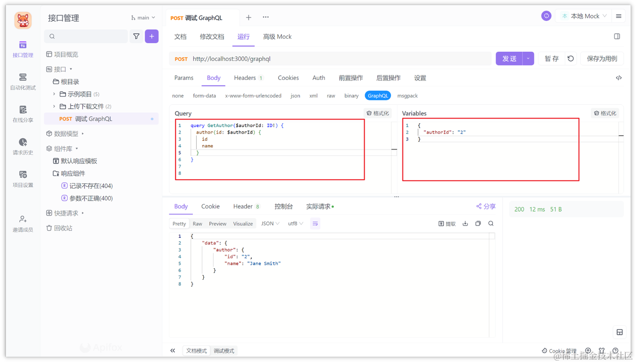Viewport: 636px width, 364px height.
Task: Open 请求历史 in the left sidebar
Action: 23,146
